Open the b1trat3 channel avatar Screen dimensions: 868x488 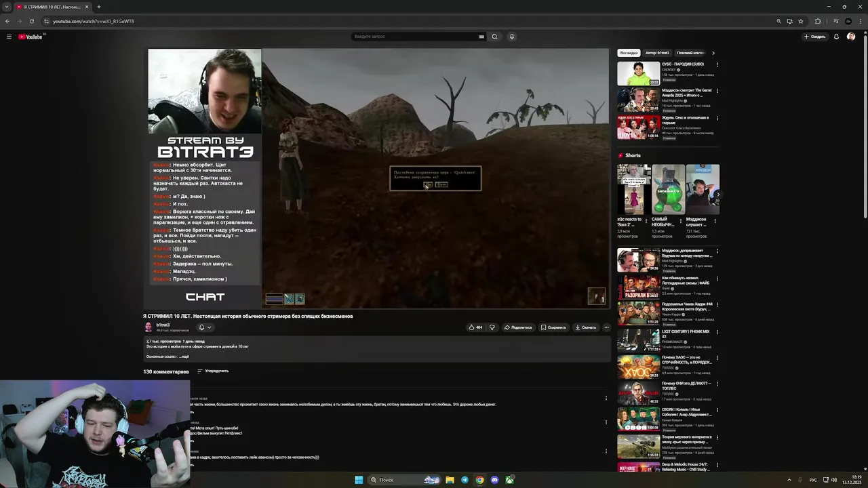point(149,327)
